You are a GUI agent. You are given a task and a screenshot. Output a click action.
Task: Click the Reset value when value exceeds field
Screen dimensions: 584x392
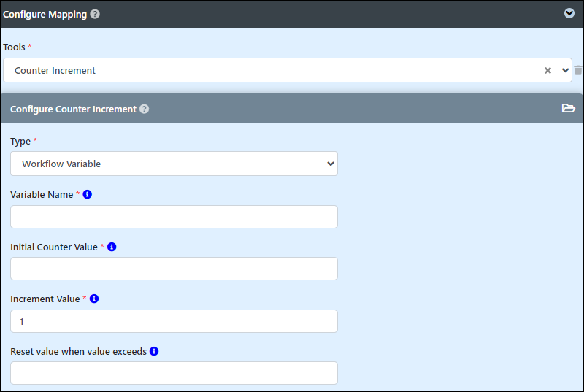pos(174,372)
